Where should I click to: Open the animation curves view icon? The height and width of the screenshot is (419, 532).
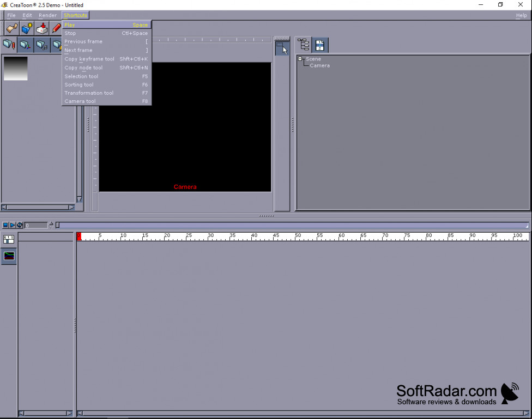tap(9, 256)
